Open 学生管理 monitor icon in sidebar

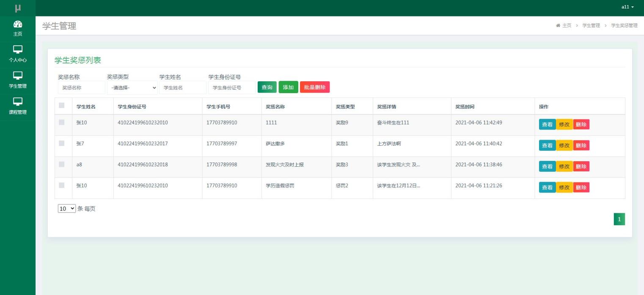[18, 75]
